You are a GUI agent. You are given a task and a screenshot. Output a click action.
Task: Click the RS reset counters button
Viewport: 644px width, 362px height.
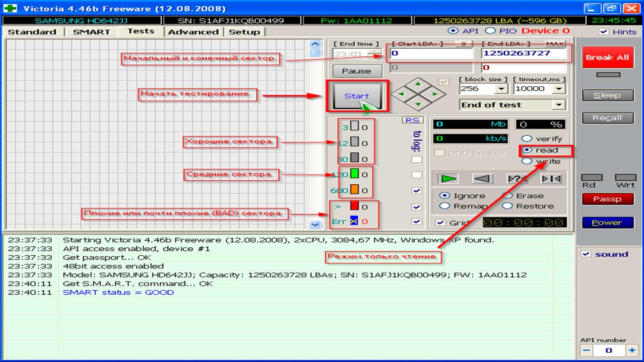pyautogui.click(x=412, y=120)
